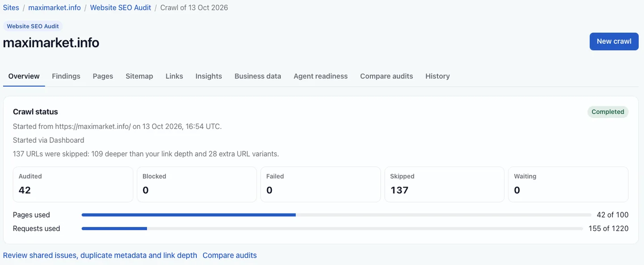Open the bottom Compare audits link
The height and width of the screenshot is (265, 644).
click(x=230, y=256)
